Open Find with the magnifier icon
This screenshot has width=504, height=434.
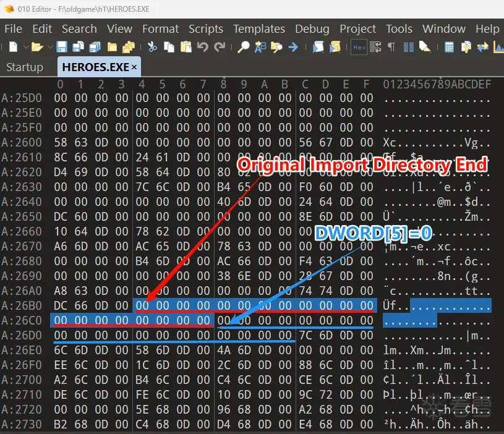(x=244, y=47)
